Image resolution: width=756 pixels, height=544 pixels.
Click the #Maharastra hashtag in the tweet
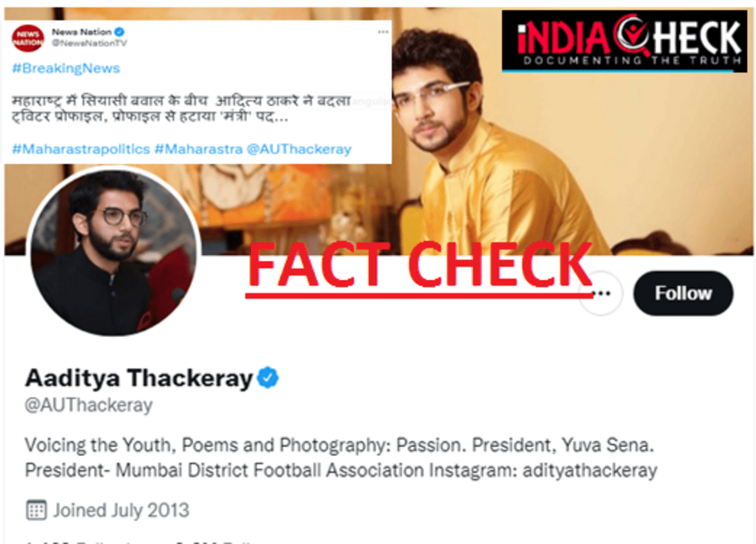coord(198,149)
